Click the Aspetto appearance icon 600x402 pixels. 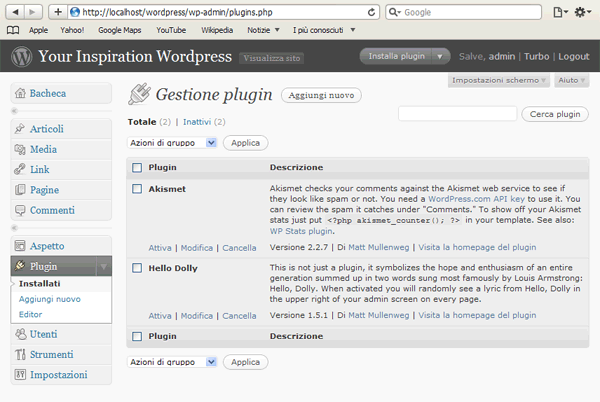coord(20,246)
